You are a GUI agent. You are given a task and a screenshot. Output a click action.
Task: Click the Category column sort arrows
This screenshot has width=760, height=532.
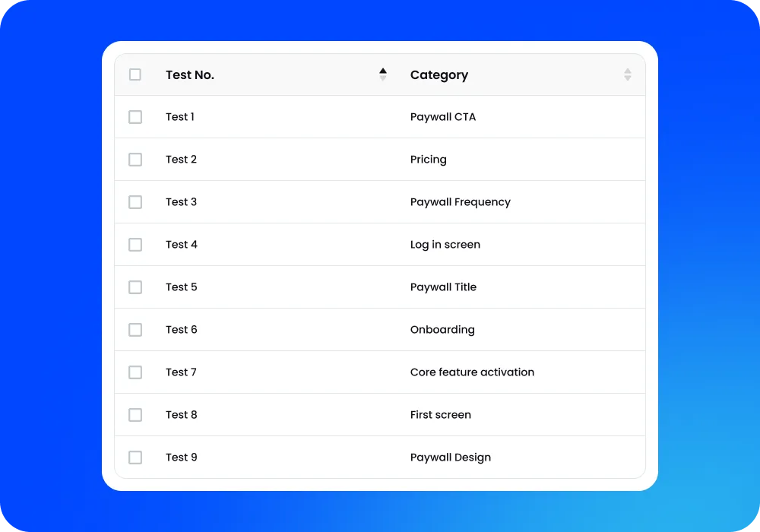(x=628, y=74)
